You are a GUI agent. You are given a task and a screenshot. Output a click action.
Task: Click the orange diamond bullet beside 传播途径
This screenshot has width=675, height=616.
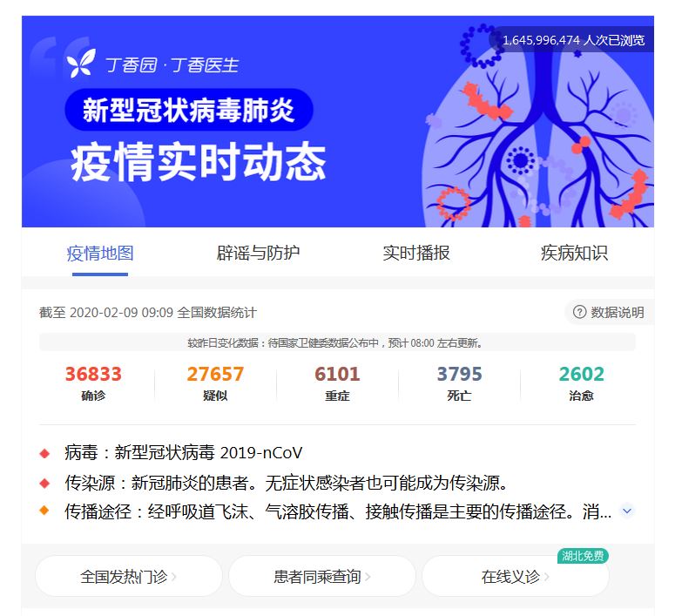(44, 511)
